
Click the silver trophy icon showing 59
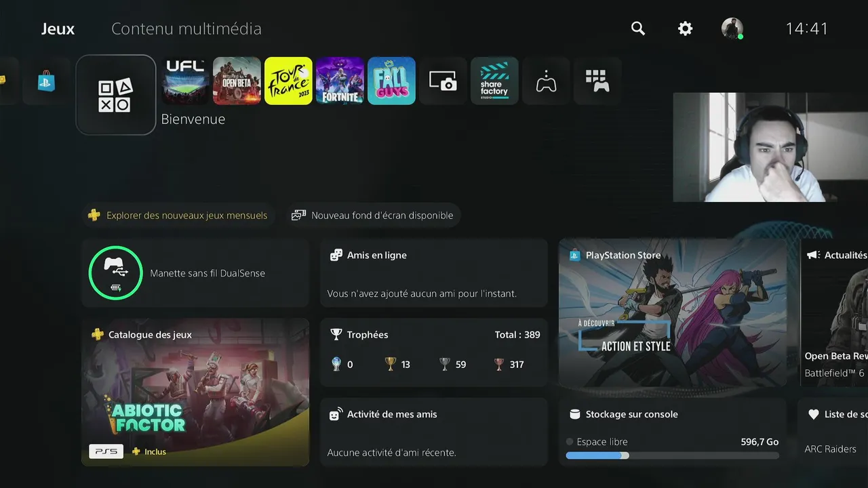tap(445, 364)
